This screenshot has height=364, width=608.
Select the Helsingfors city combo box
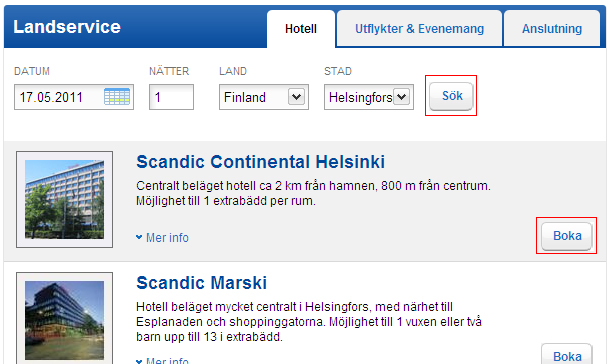coord(369,97)
